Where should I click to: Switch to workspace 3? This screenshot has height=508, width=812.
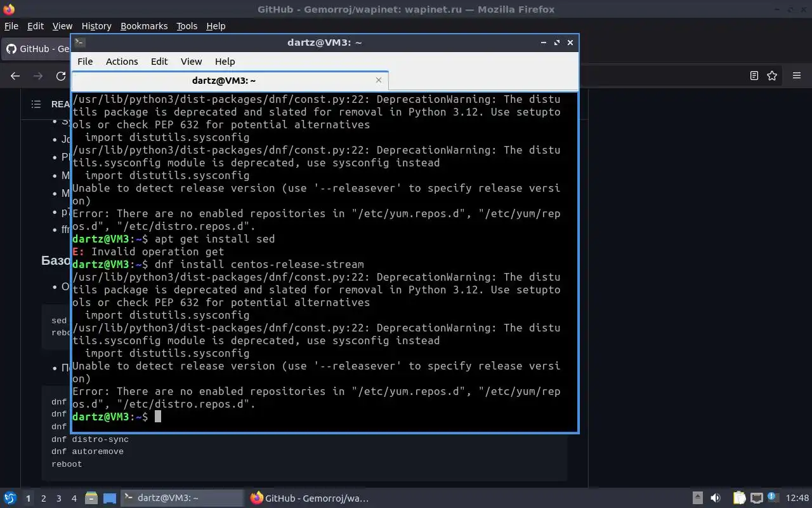58,498
